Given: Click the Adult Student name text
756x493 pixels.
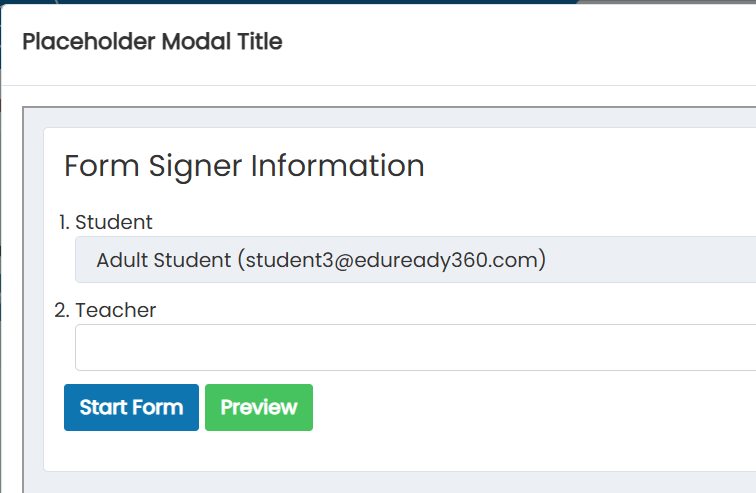Looking at the screenshot, I should point(163,260).
